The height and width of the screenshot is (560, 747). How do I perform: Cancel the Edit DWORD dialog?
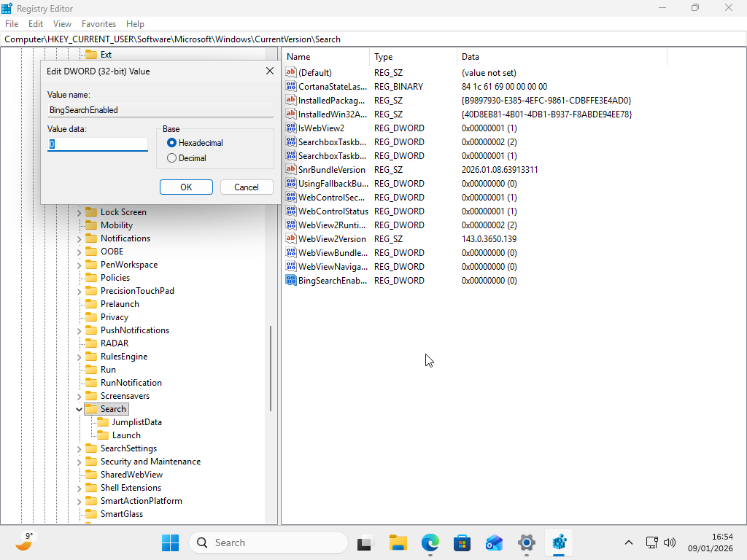pos(247,187)
